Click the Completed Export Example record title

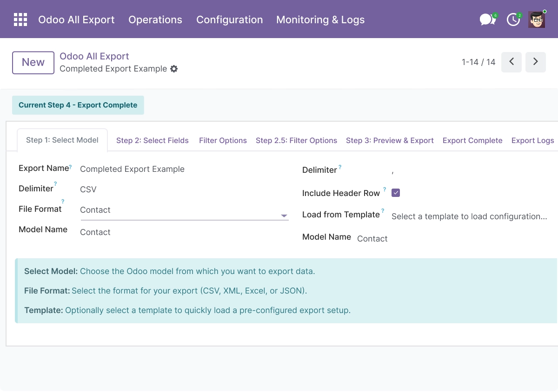click(x=113, y=69)
